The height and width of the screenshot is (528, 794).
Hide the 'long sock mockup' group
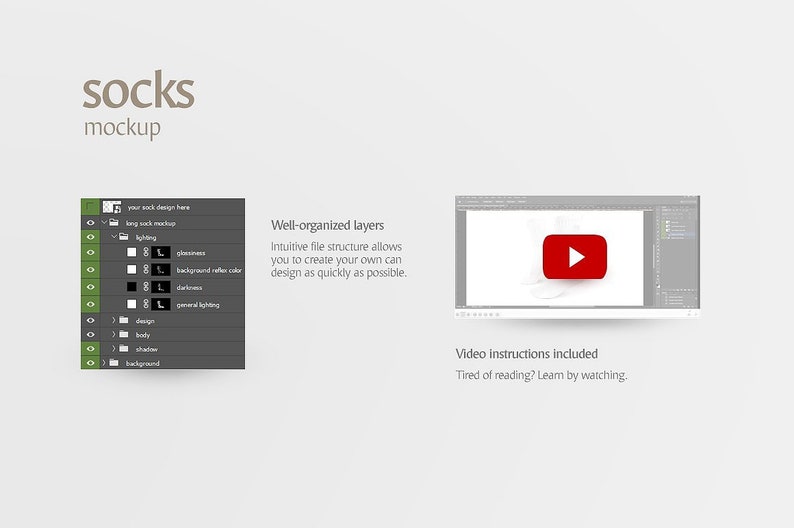[90, 223]
